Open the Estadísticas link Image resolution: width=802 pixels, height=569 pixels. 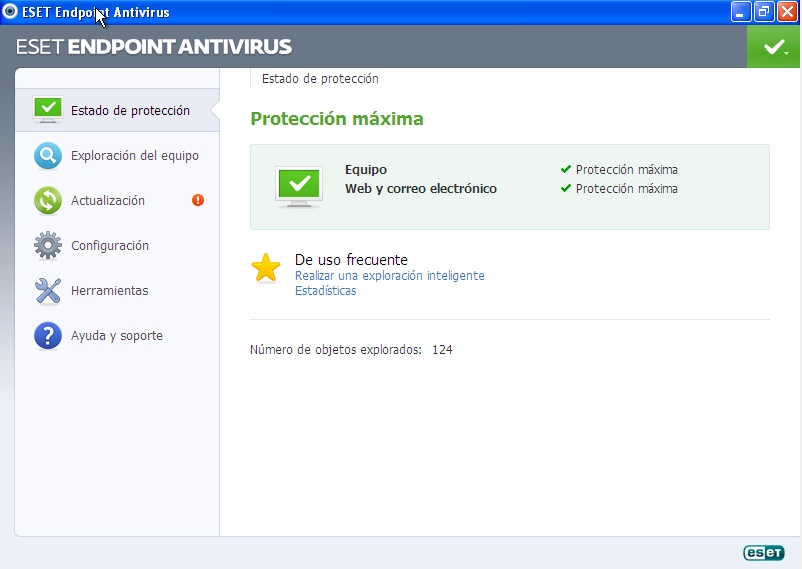coord(326,291)
